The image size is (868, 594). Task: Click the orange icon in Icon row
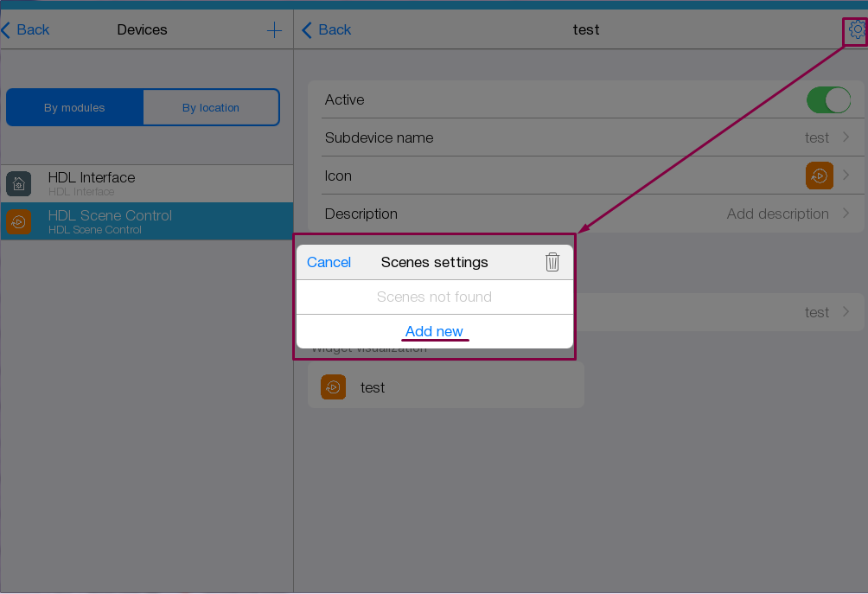[x=819, y=176]
